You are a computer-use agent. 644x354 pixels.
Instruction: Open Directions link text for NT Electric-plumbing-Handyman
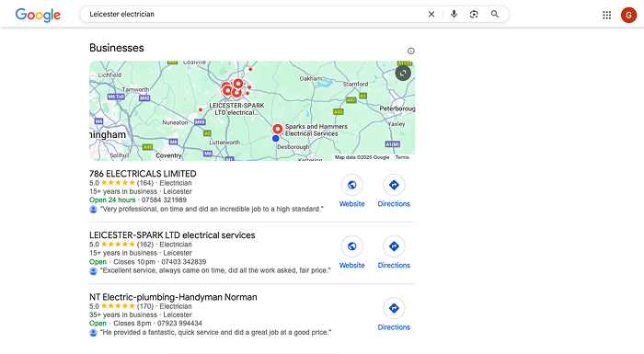pyautogui.click(x=394, y=327)
